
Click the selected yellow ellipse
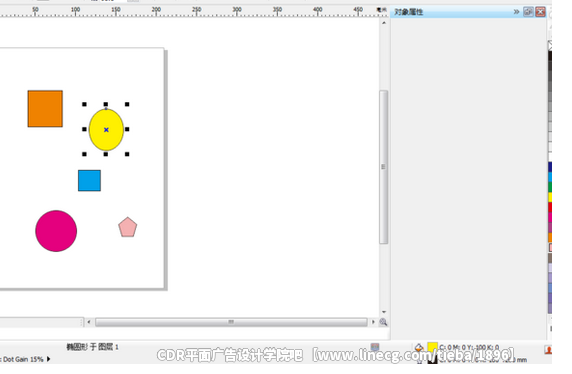(106, 130)
